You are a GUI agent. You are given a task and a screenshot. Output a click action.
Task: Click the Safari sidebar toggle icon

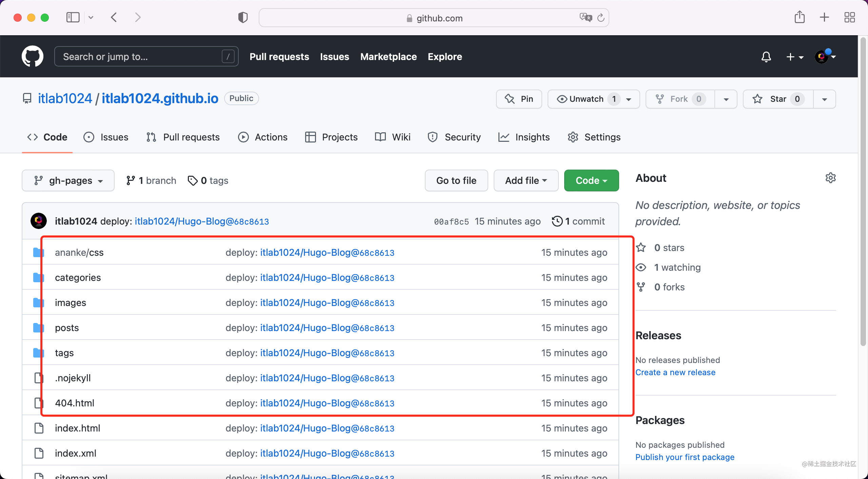[x=73, y=17]
